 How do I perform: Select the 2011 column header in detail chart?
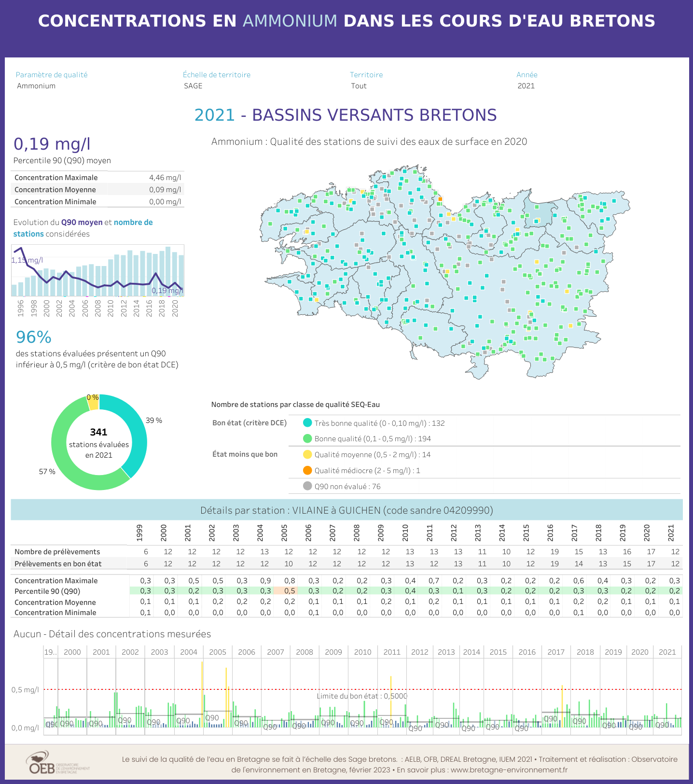pos(392,652)
